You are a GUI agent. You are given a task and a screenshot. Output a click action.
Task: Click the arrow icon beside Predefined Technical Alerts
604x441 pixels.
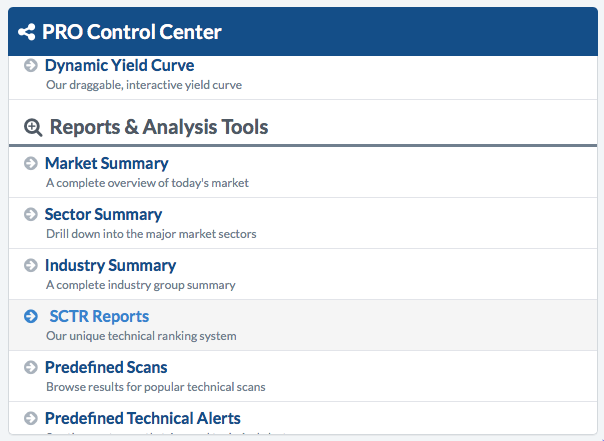point(31,418)
